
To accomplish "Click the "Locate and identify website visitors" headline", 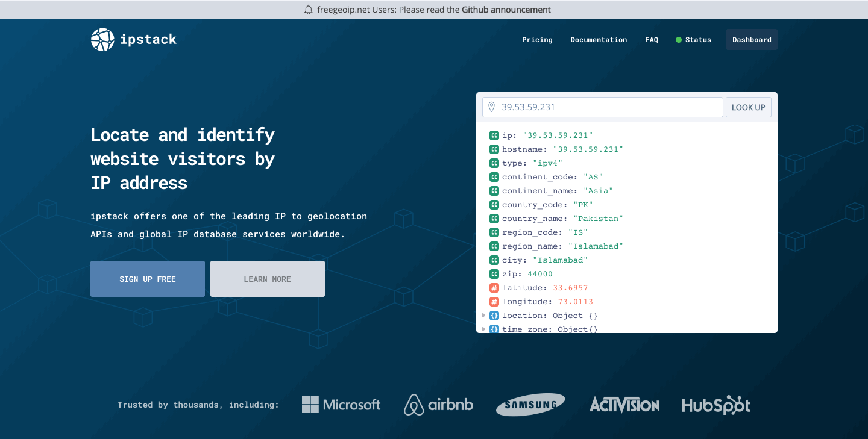I will (183, 158).
